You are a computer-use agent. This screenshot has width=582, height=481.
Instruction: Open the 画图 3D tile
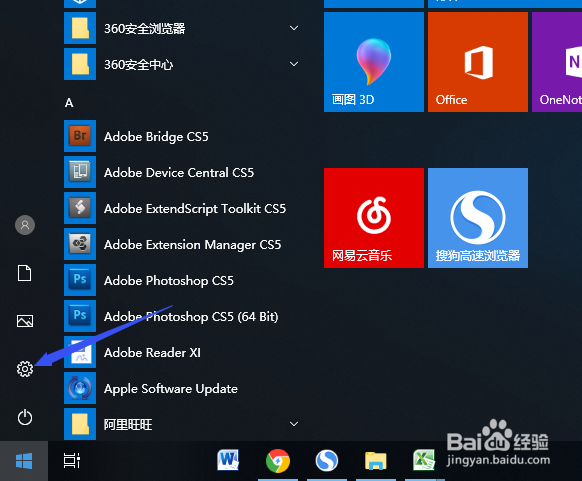(374, 62)
